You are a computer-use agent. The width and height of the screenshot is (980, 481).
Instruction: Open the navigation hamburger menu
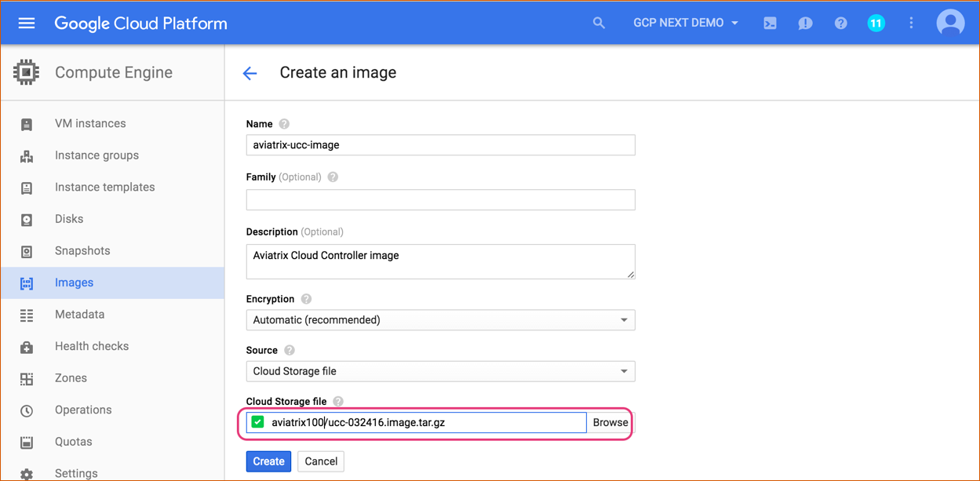point(26,22)
